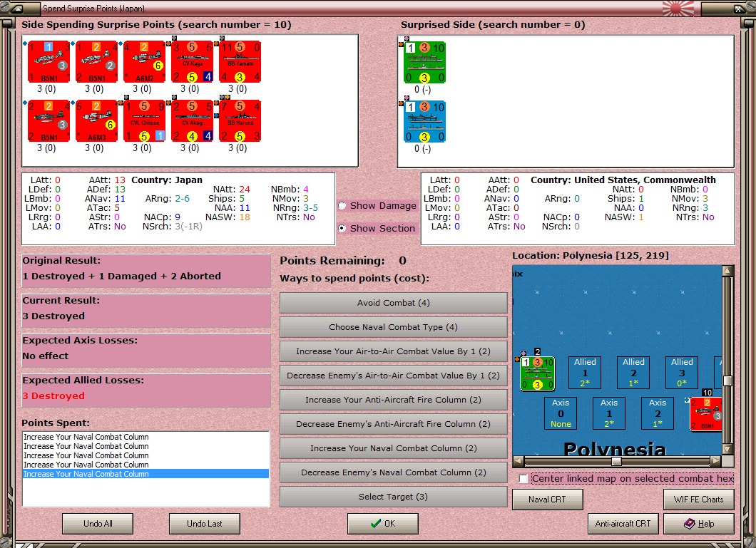Select the CVL Chitose carrier counter
The height and width of the screenshot is (548, 756).
(145, 121)
